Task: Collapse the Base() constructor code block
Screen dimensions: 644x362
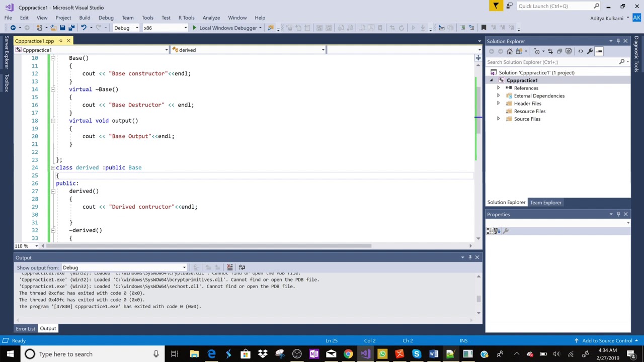Action: [52, 58]
